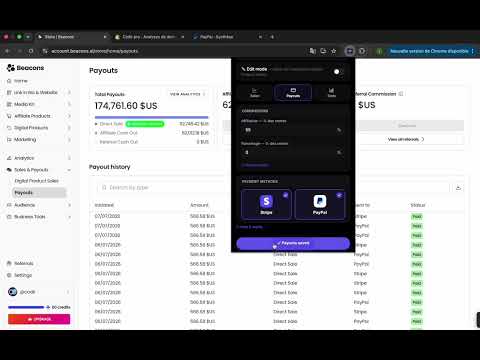This screenshot has width=480, height=360.
Task: Switch to the Stats | Beacons browser tab
Action: click(72, 37)
